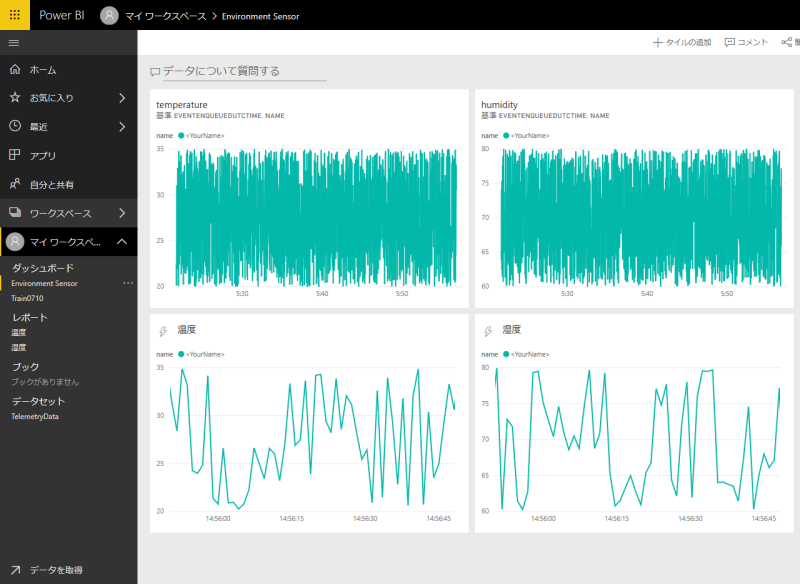Click the share icon in top-right toolbar
The height and width of the screenshot is (584, 800).
[x=787, y=42]
